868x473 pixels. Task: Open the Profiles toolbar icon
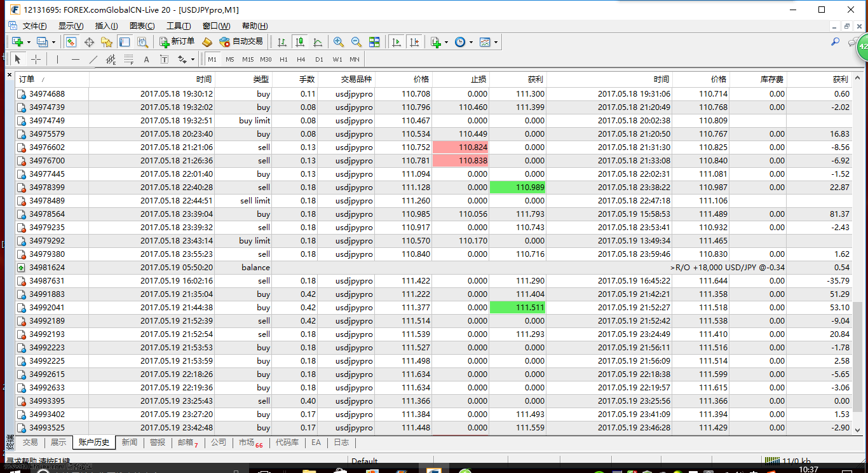tap(43, 42)
